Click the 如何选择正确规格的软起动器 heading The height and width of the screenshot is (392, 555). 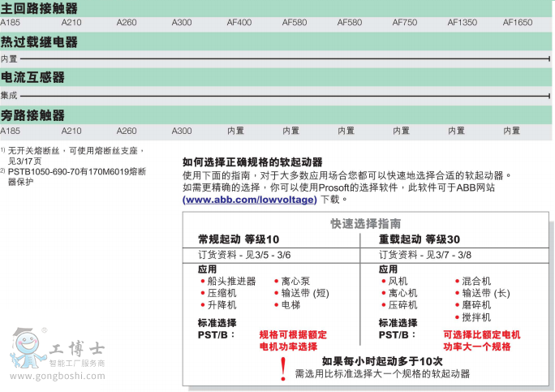(x=252, y=162)
